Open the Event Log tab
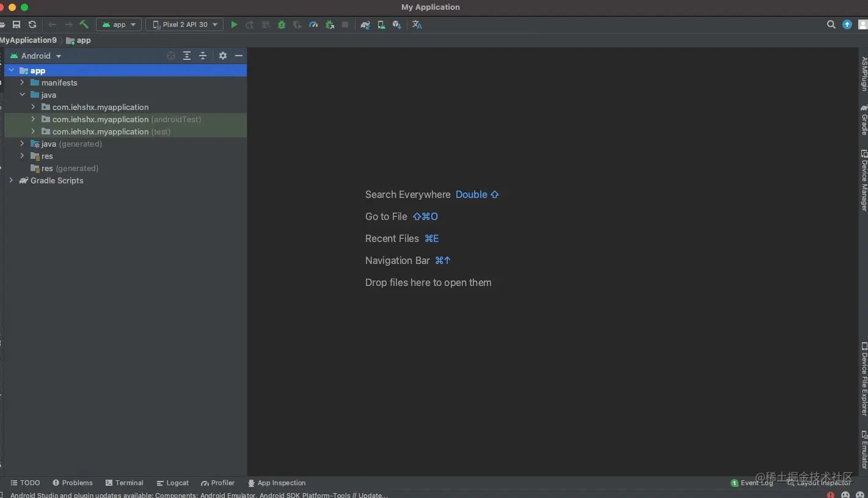868x498 pixels. tap(752, 483)
